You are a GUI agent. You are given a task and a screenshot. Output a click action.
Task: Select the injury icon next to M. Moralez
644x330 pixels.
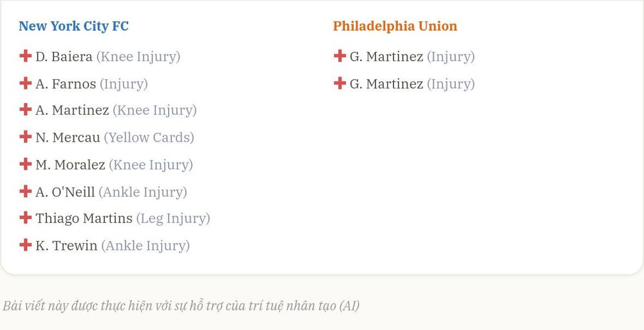coord(26,164)
